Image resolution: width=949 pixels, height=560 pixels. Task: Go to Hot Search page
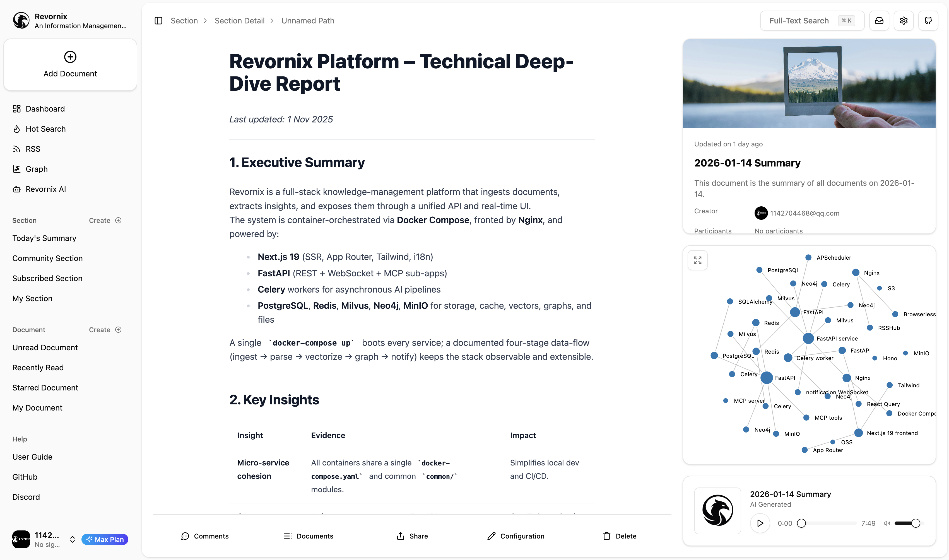click(45, 129)
